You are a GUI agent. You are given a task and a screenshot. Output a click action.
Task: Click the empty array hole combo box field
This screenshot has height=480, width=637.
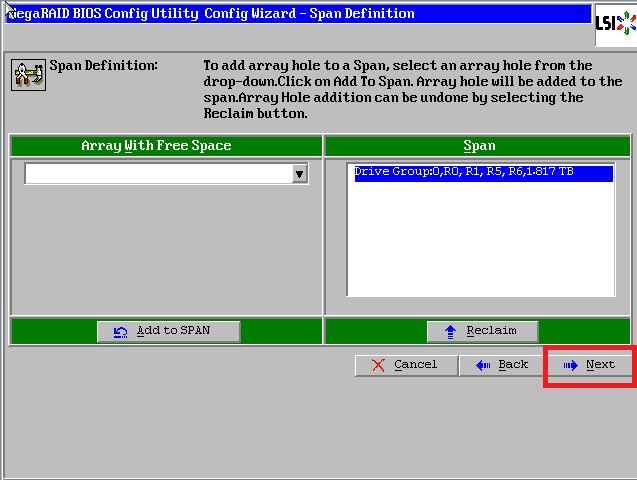click(x=157, y=174)
